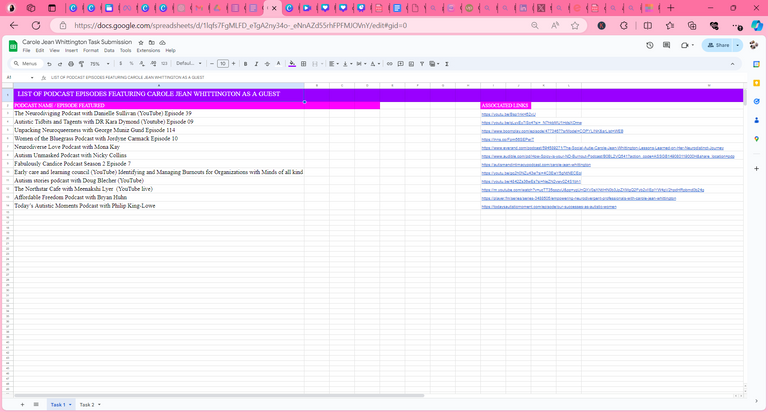Open the audible.com podcast link
The width and height of the screenshot is (768, 412).
pyautogui.click(x=608, y=156)
